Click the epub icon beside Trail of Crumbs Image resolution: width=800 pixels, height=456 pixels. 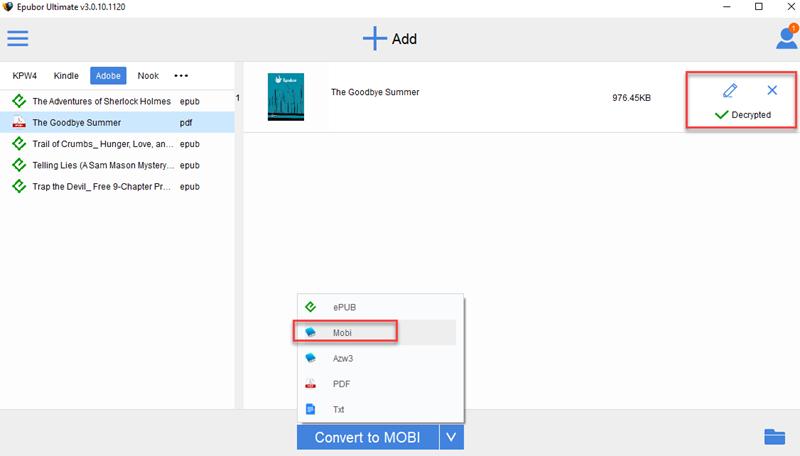[19, 144]
